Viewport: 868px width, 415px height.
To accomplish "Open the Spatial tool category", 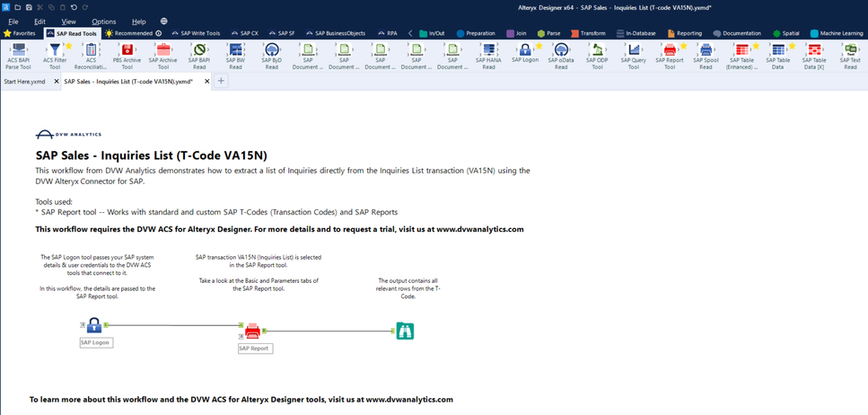I will tap(786, 33).
